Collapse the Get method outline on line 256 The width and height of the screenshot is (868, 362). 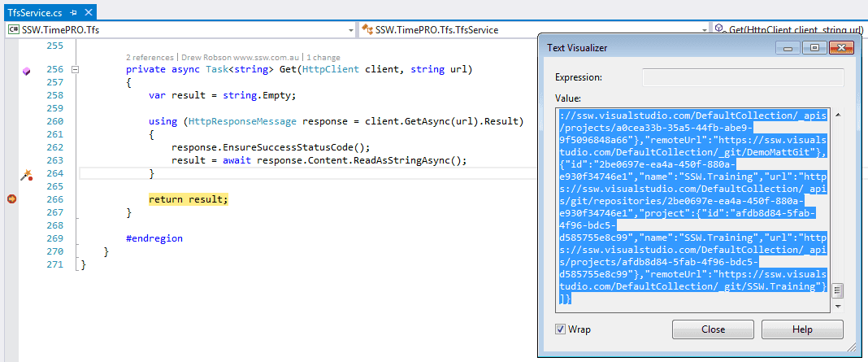click(x=76, y=70)
